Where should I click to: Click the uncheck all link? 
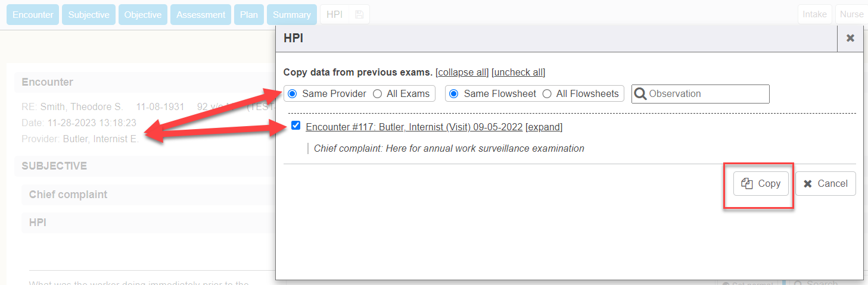coord(518,73)
